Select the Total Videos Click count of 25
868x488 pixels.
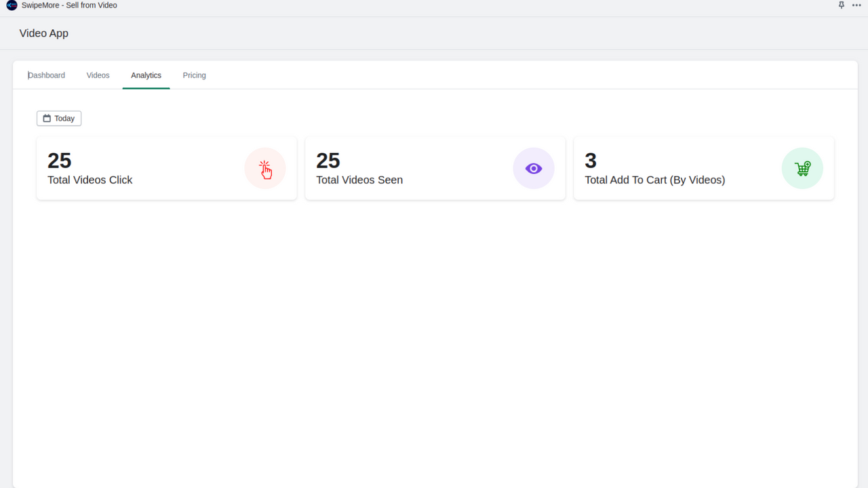(x=59, y=161)
